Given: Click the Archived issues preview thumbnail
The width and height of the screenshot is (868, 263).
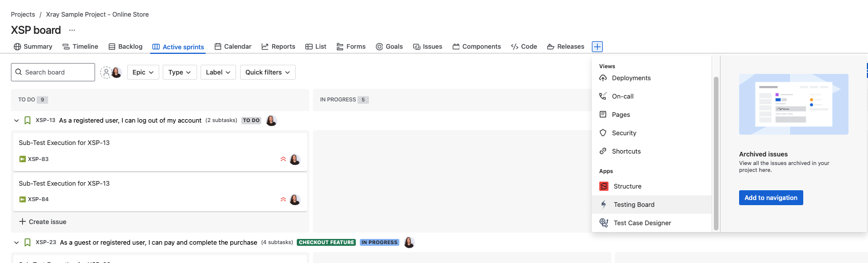Looking at the screenshot, I should pos(794,104).
